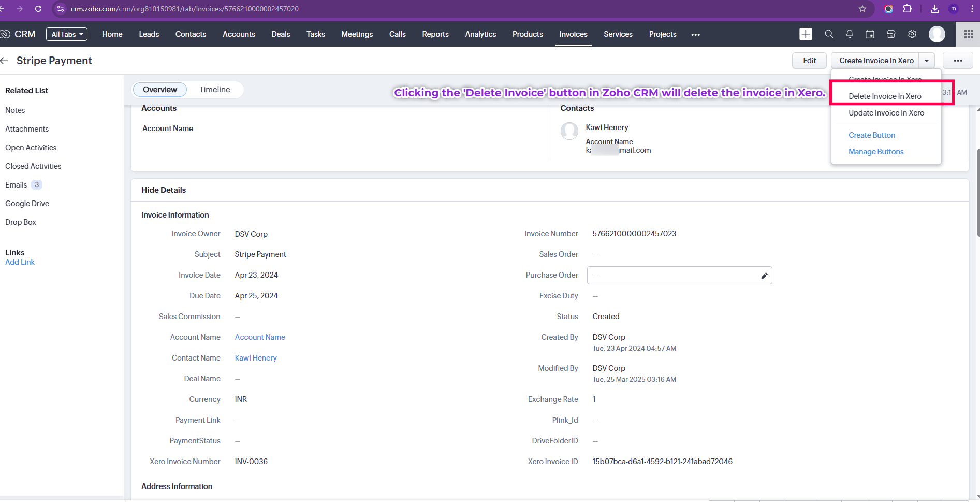Select Delete Invoice In Xero menu option
This screenshot has height=502, width=980.
pos(885,96)
